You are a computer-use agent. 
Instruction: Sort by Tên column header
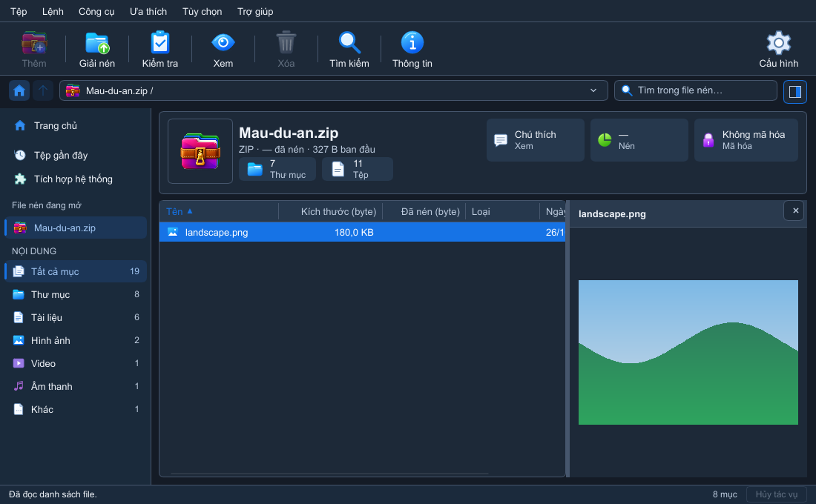[x=219, y=212]
